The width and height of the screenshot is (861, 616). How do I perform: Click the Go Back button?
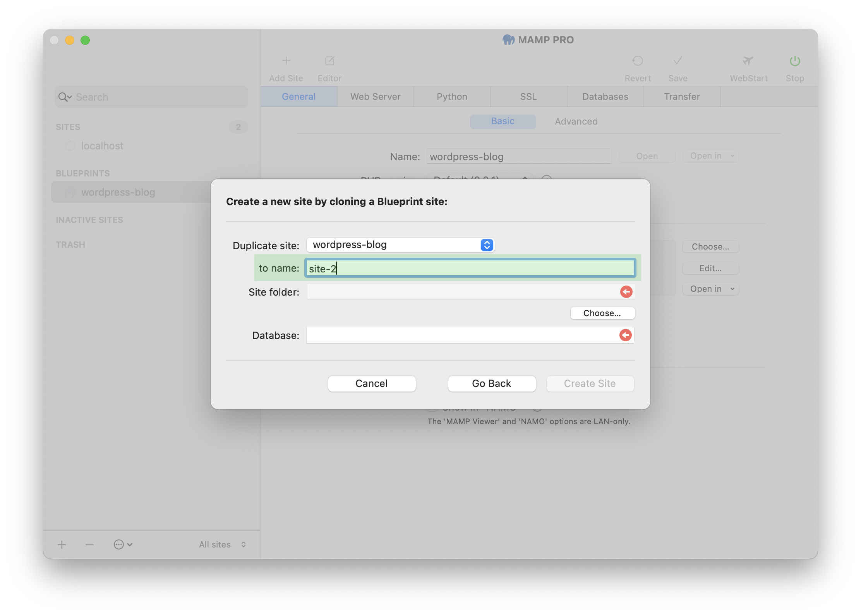[492, 383]
